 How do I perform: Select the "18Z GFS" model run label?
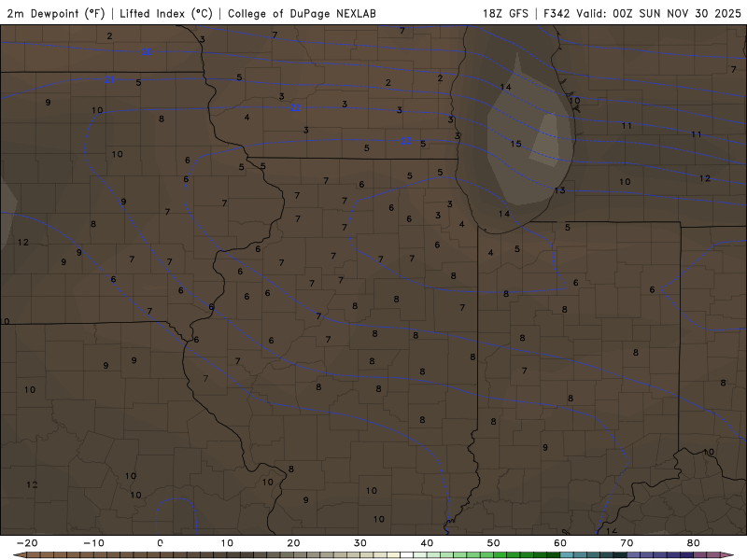505,13
